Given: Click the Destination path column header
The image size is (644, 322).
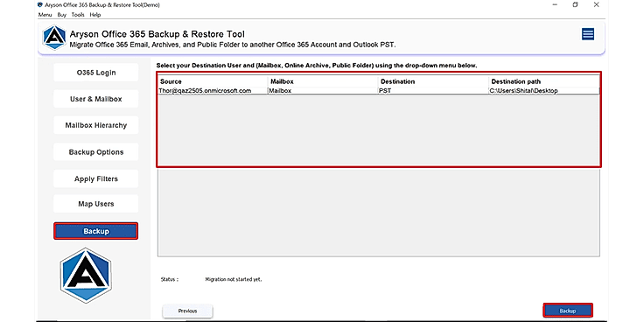Looking at the screenshot, I should (x=544, y=81).
